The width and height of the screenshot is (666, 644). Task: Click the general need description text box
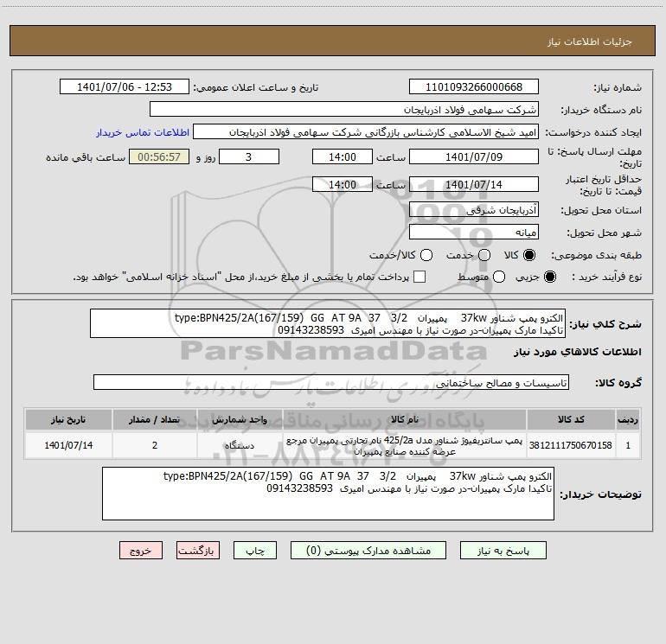[x=328, y=323]
